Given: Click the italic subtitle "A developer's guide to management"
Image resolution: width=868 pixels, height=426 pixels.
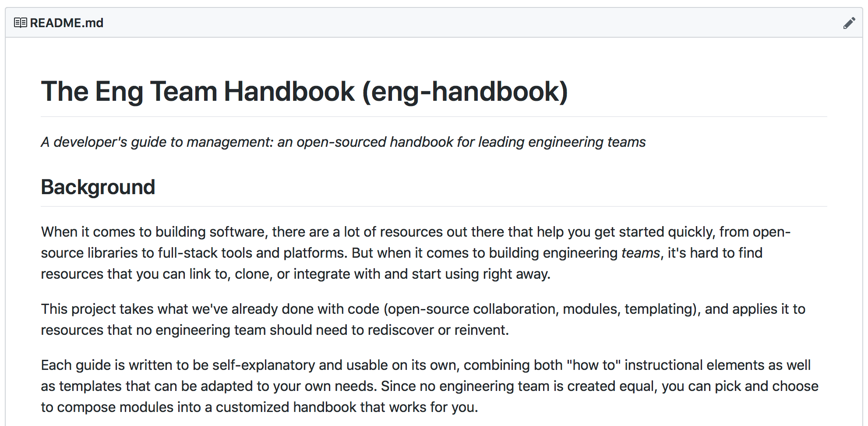Looking at the screenshot, I should (x=343, y=142).
